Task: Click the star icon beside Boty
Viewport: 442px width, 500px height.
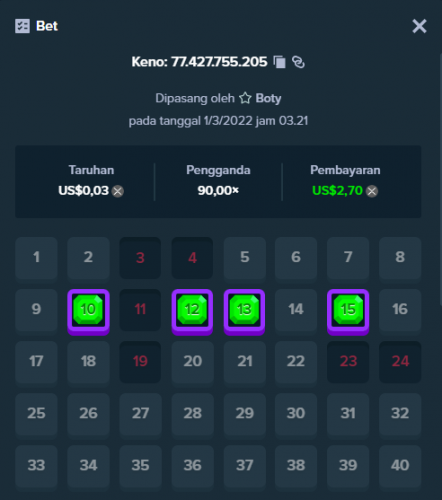Action: click(x=245, y=98)
